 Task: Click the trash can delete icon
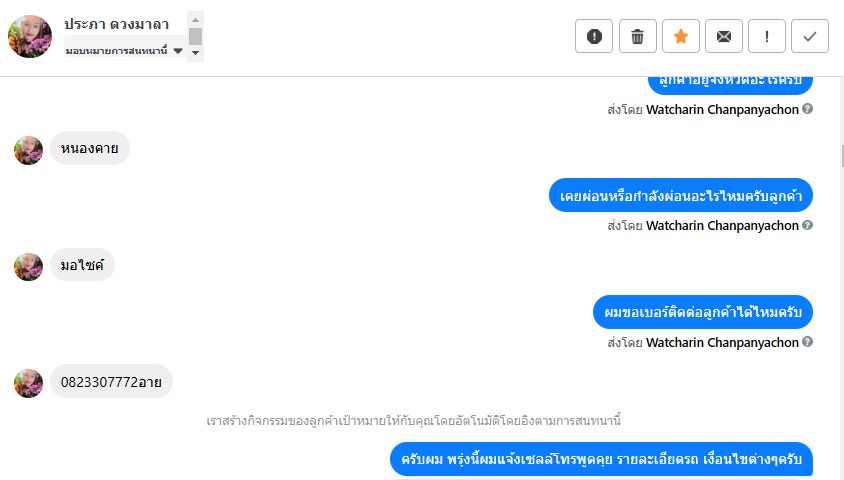pyautogui.click(x=637, y=36)
